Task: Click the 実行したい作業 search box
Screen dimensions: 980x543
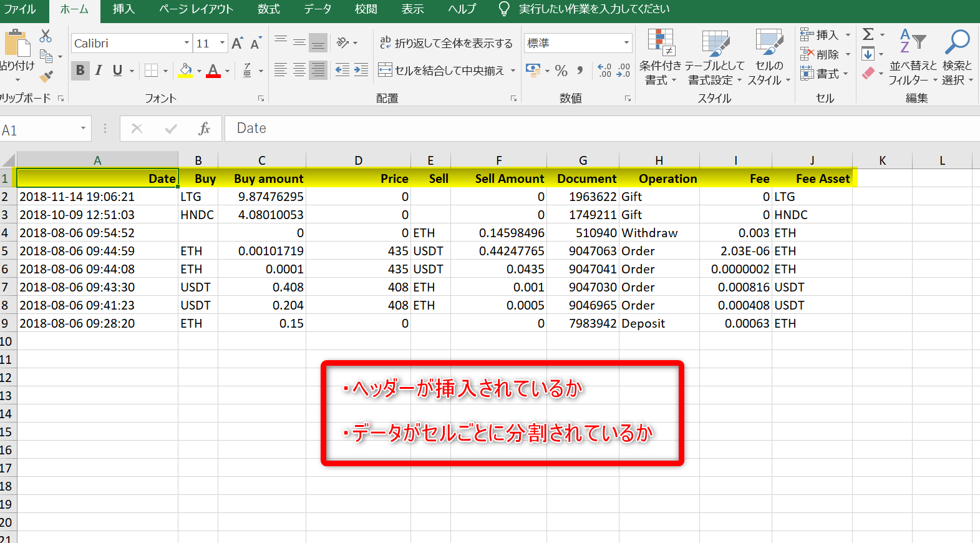Action: pos(594,9)
